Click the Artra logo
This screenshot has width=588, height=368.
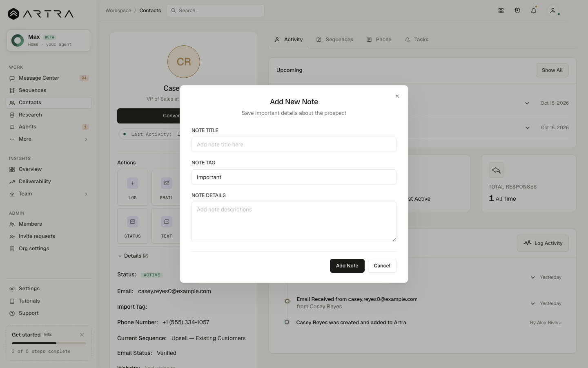[41, 14]
